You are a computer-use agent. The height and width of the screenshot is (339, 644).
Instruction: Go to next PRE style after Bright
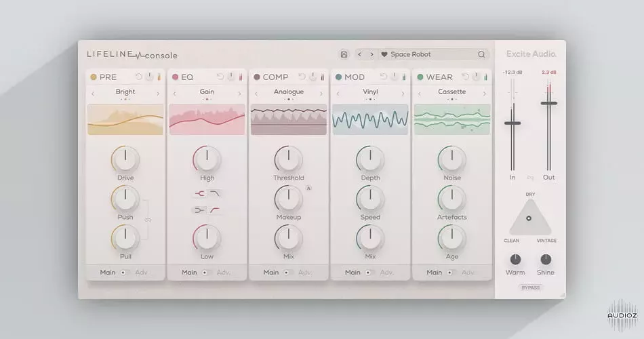[x=158, y=94]
